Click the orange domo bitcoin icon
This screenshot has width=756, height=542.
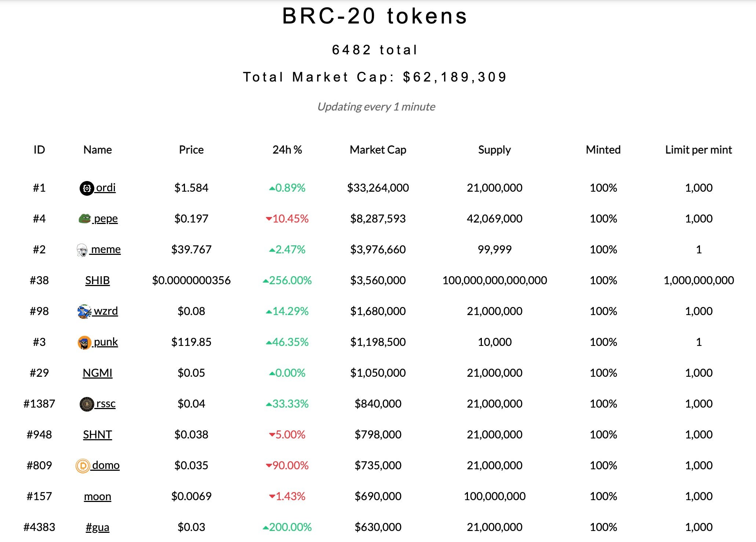coord(83,466)
